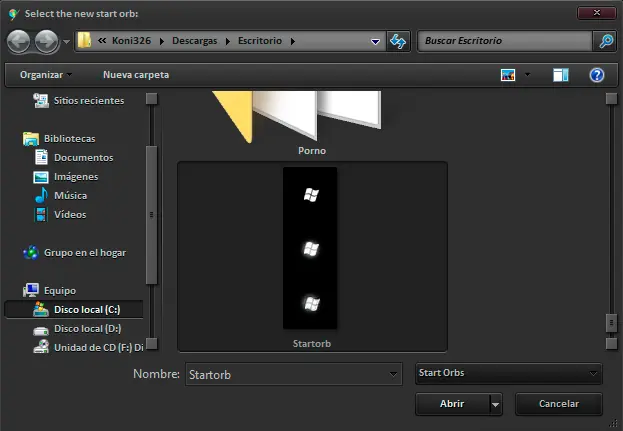Click the file list scroll up arrow

tap(611, 99)
